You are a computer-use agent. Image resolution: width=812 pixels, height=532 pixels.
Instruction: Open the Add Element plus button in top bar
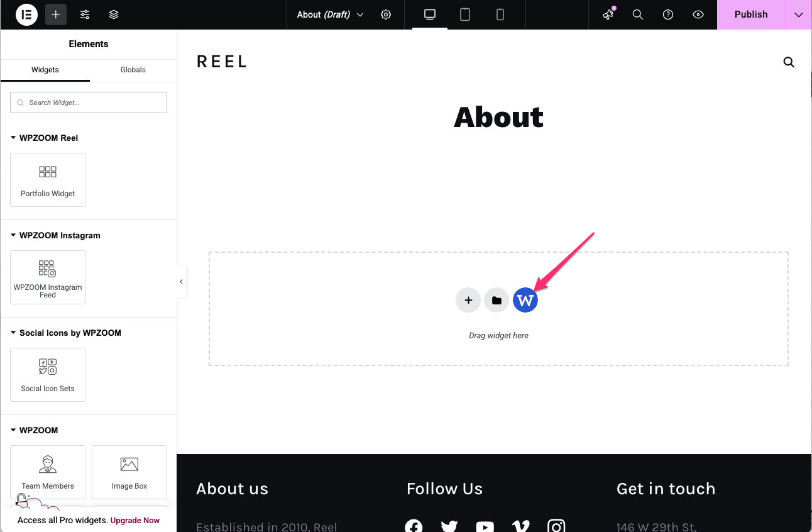click(x=56, y=14)
